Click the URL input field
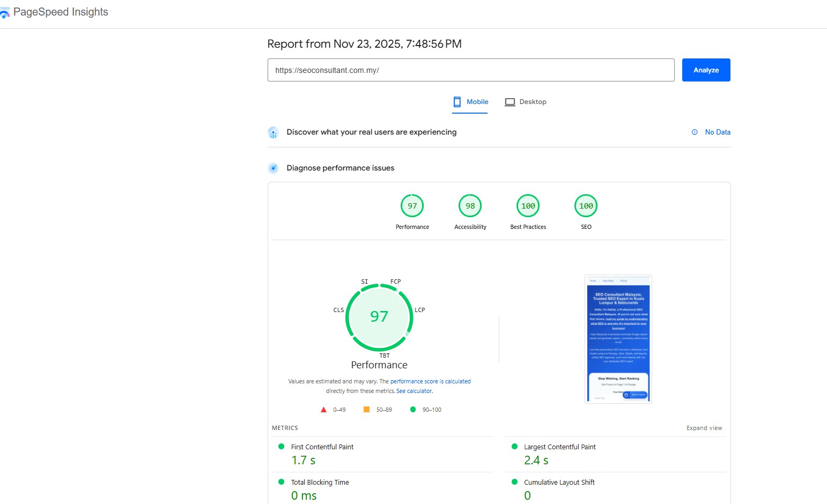 click(471, 70)
